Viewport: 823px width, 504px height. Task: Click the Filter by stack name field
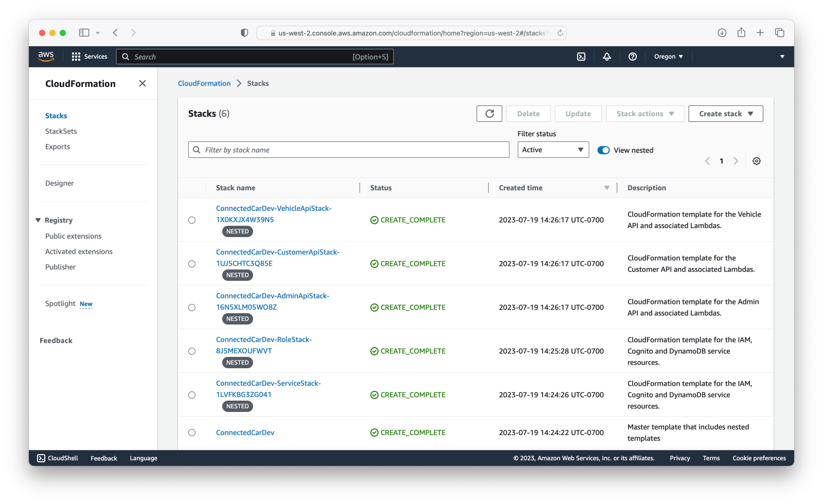[x=349, y=150]
